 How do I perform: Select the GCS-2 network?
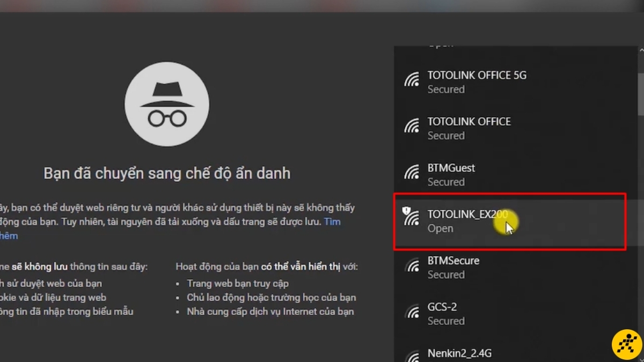tap(515, 313)
